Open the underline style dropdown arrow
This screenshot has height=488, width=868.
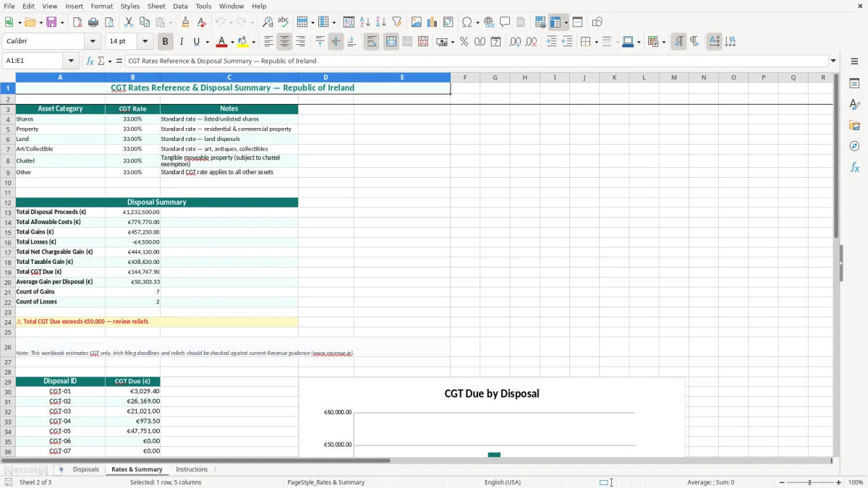208,42
